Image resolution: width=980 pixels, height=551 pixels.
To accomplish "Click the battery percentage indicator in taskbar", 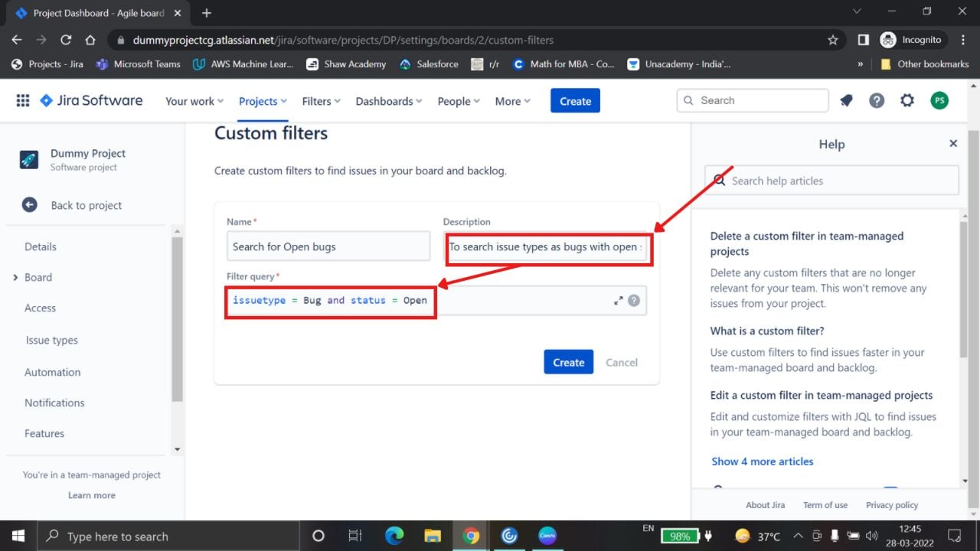I will pos(680,536).
